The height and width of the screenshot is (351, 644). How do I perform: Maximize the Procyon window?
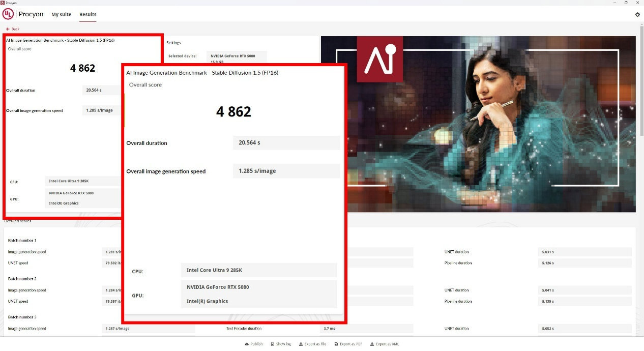click(626, 2)
